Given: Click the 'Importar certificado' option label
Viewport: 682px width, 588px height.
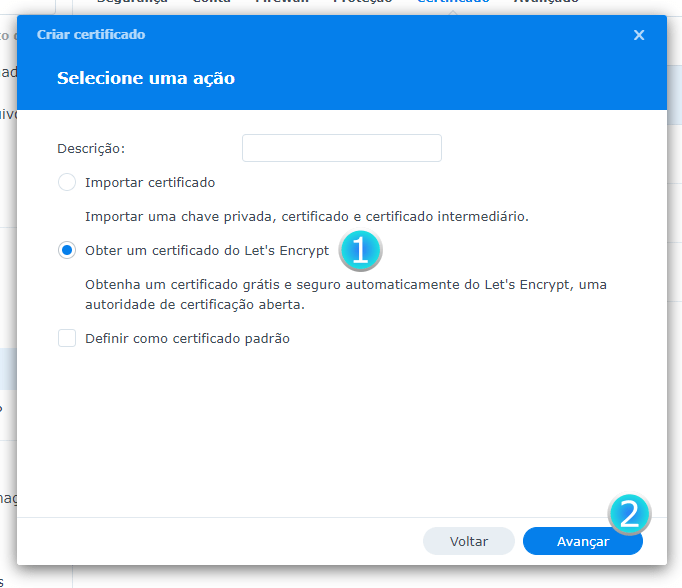Looking at the screenshot, I should pos(150,183).
